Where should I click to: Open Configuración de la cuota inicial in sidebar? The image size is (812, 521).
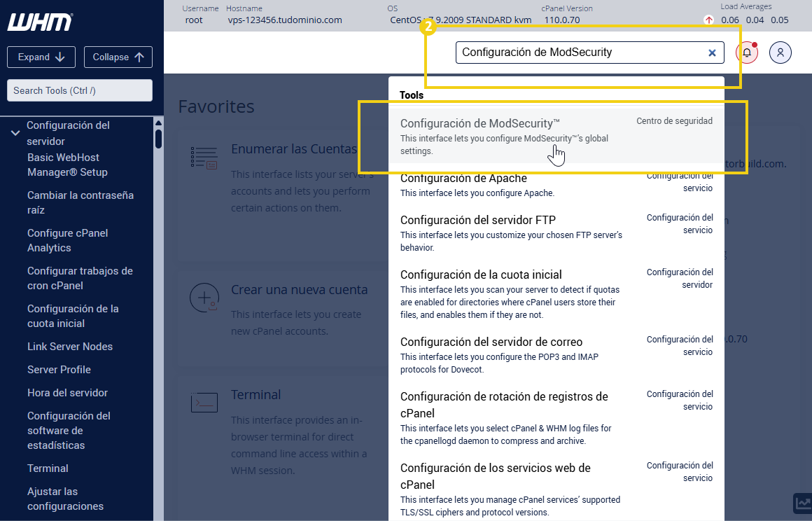click(73, 316)
